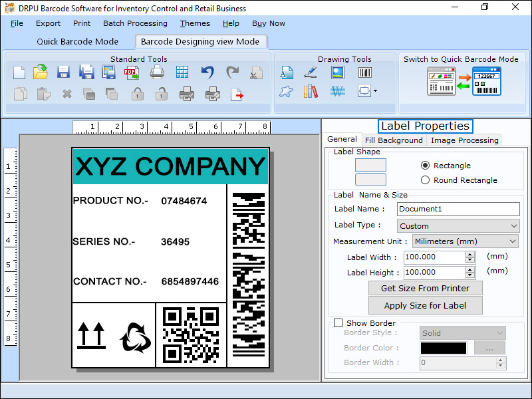Insert a picture using Drawing Tools
The image size is (532, 399).
[338, 72]
